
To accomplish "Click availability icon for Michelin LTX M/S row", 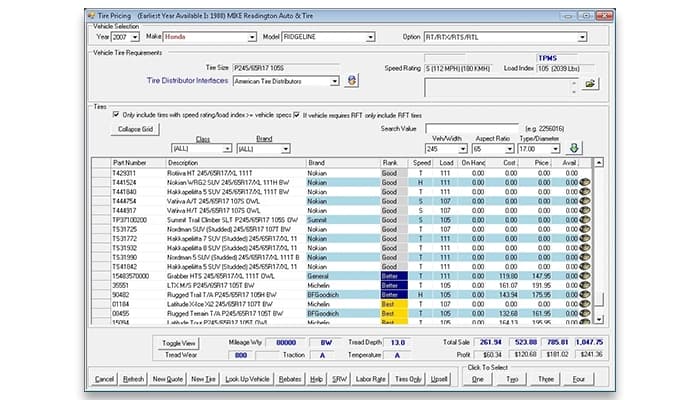I will (x=584, y=284).
